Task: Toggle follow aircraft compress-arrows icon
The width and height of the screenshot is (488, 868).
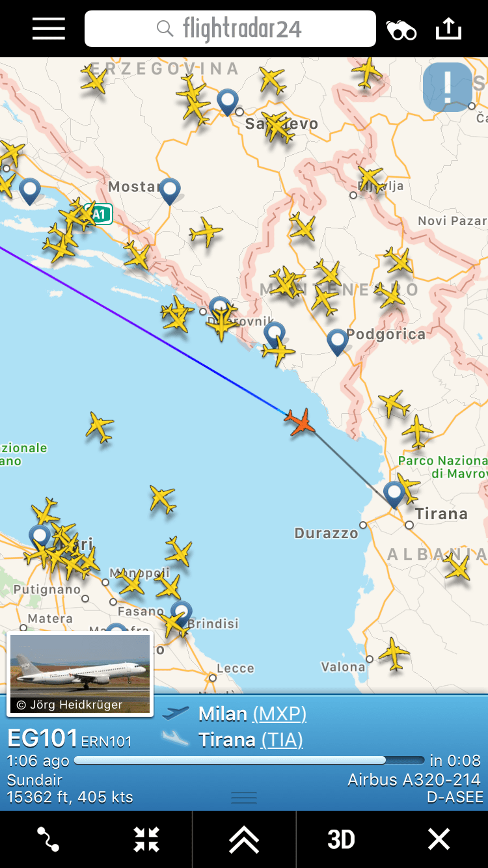Action: 146,839
